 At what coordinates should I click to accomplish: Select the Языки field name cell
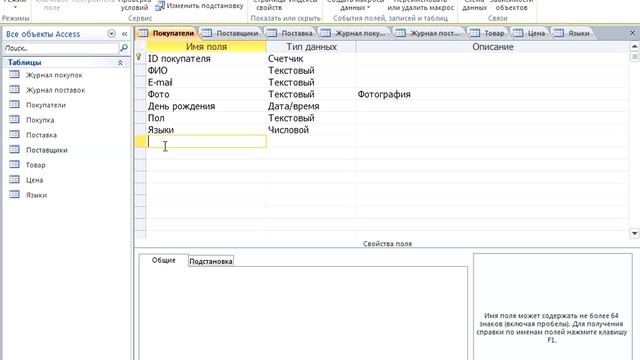206,130
